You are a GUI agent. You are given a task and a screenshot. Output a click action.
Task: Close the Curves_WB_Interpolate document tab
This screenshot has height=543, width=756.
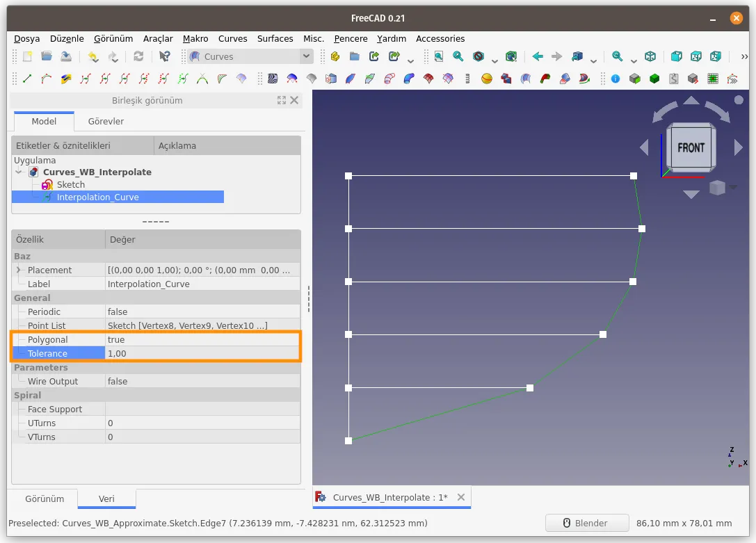(x=461, y=497)
